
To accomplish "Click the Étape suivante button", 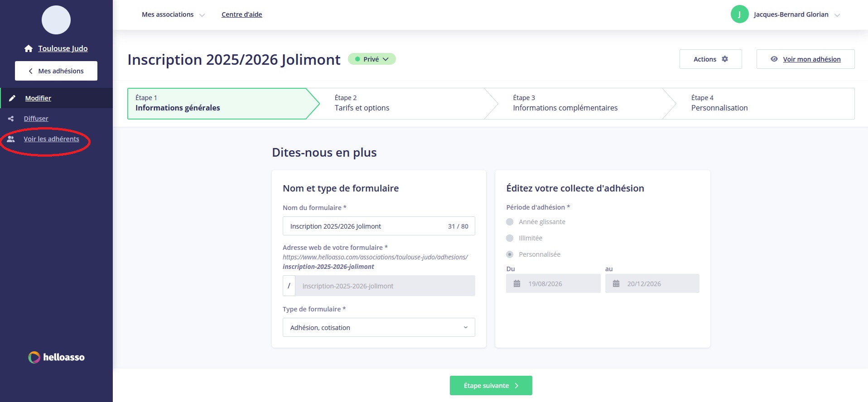I will tap(491, 386).
